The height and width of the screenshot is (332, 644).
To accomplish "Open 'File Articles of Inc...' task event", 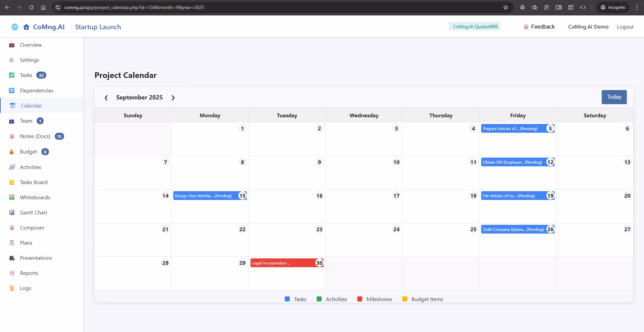I will 517,196.
